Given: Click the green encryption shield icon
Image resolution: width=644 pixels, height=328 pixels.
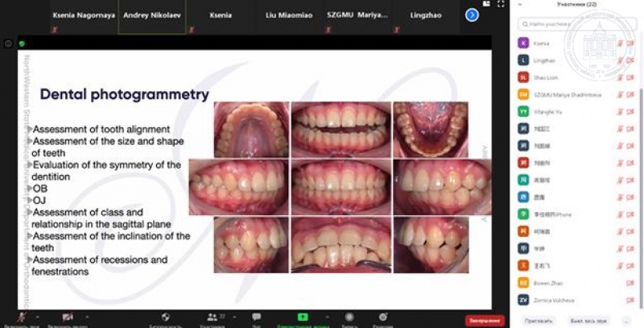Looking at the screenshot, I should coord(22,44).
